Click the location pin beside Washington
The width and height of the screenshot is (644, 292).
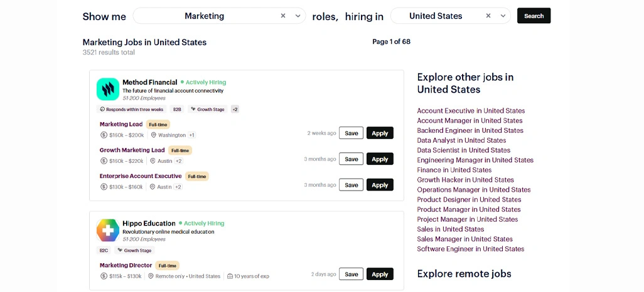pos(154,135)
